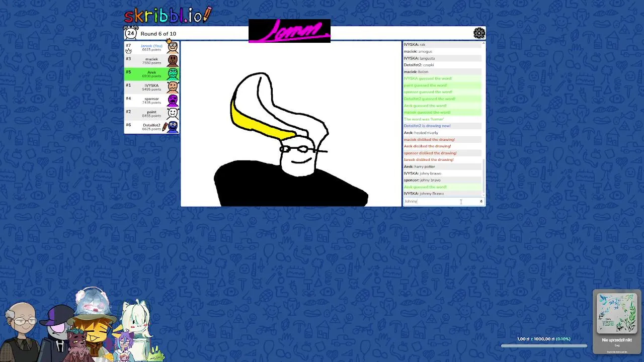This screenshot has width=644, height=362.
Task: Open the settings gear icon
Action: (479, 33)
